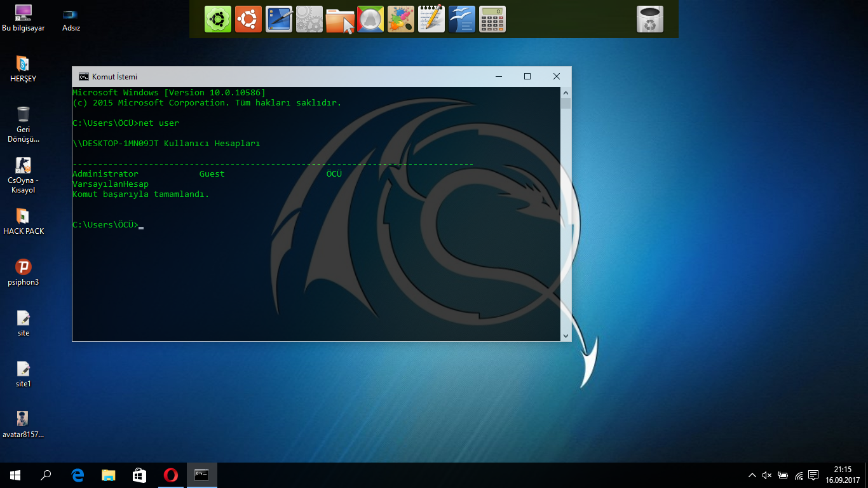Click the Komut İstemi title bar text
868x488 pixels.
click(x=114, y=76)
